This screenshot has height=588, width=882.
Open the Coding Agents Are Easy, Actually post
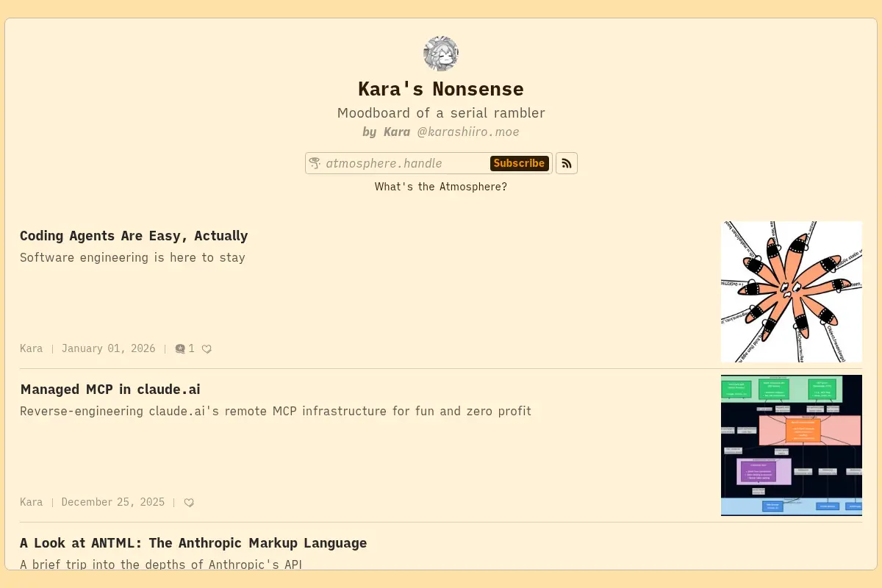(134, 236)
